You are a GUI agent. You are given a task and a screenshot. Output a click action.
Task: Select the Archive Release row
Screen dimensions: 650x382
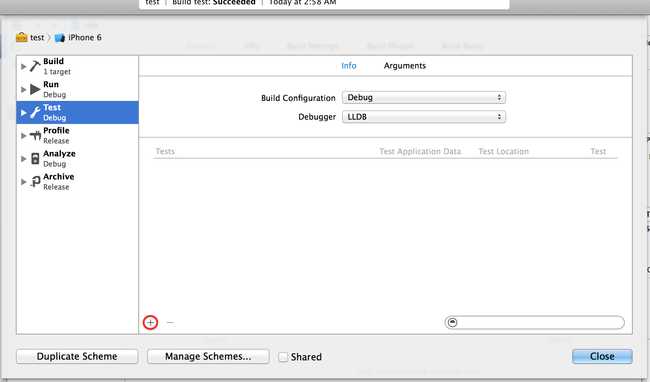coord(78,181)
